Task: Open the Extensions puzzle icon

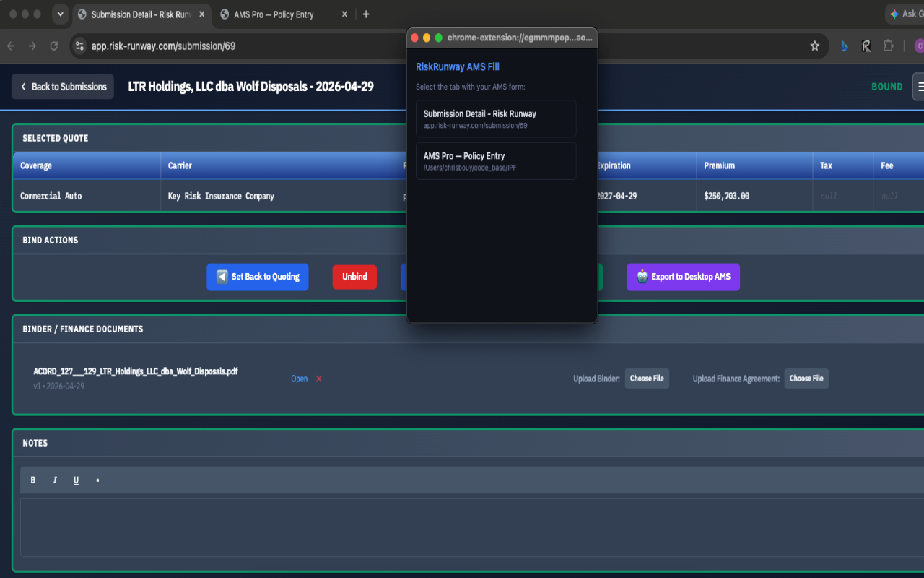Action: pyautogui.click(x=889, y=46)
